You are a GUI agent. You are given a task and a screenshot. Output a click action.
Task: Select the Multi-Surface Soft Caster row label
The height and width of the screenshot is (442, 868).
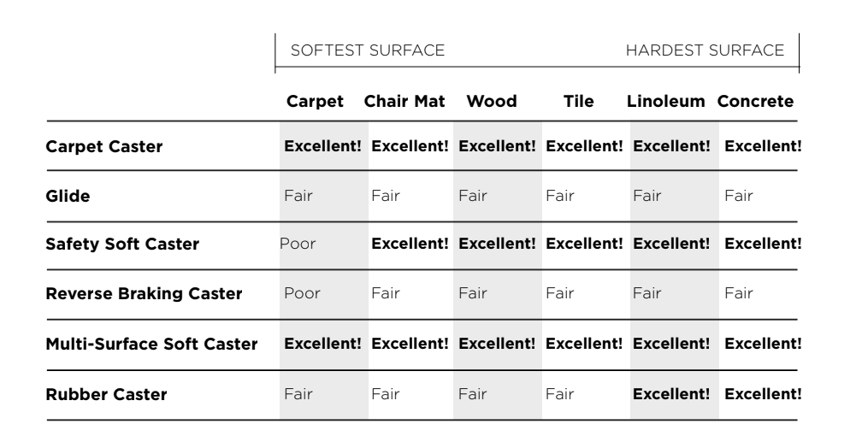pyautogui.click(x=151, y=345)
